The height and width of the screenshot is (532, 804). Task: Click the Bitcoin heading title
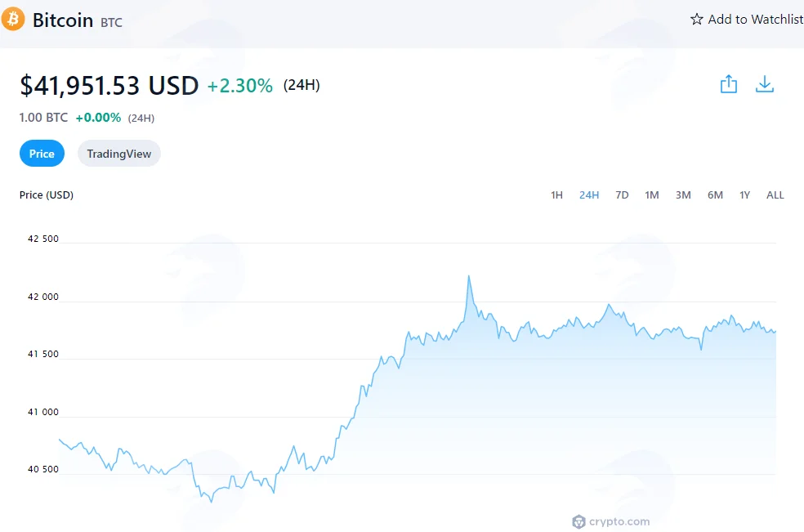[x=63, y=20]
